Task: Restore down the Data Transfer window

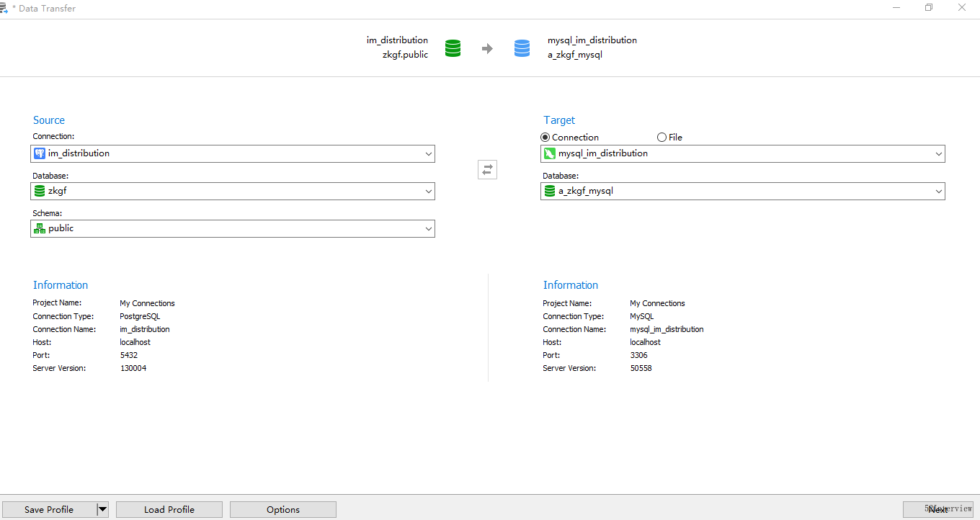Action: (x=930, y=8)
